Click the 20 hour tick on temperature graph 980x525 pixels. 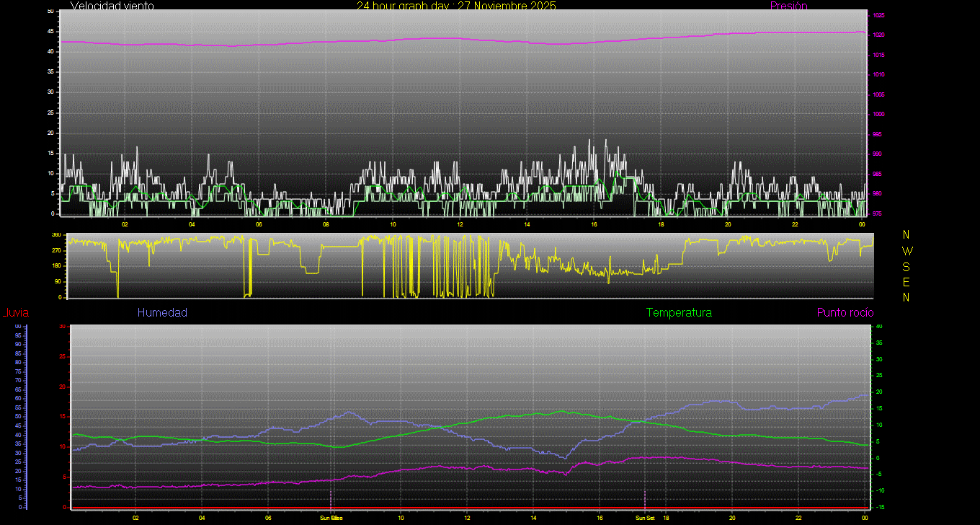tap(732, 518)
